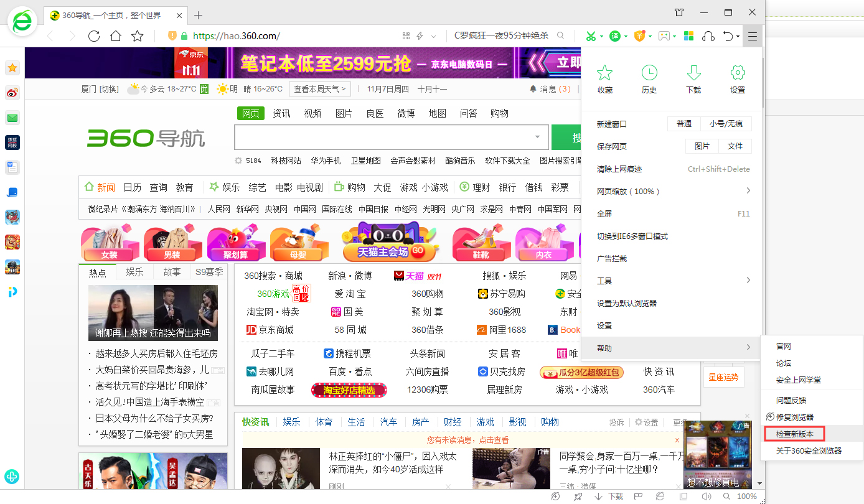864x504 pixels.
Task: Open the search box history dropdown
Action: click(x=537, y=137)
